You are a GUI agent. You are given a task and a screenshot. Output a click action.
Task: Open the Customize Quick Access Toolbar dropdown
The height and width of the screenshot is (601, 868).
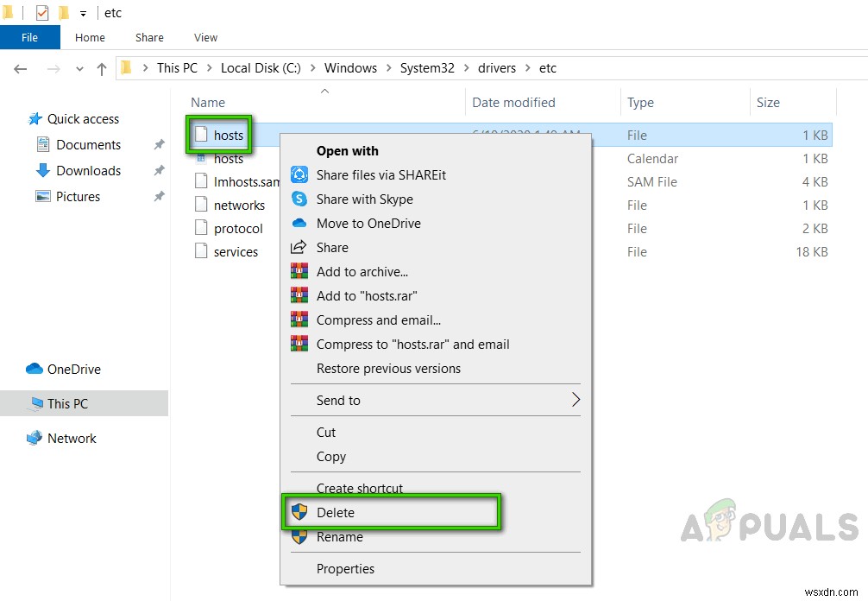(83, 13)
